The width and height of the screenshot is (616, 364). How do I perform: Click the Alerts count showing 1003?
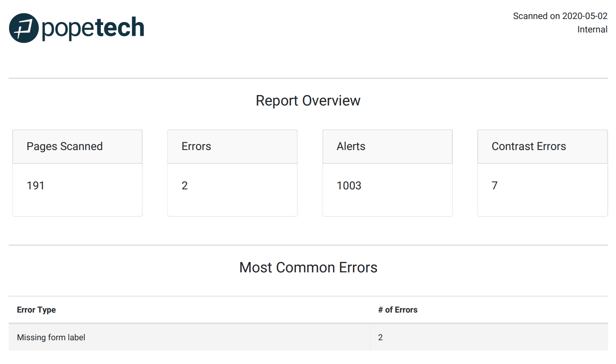pyautogui.click(x=349, y=185)
